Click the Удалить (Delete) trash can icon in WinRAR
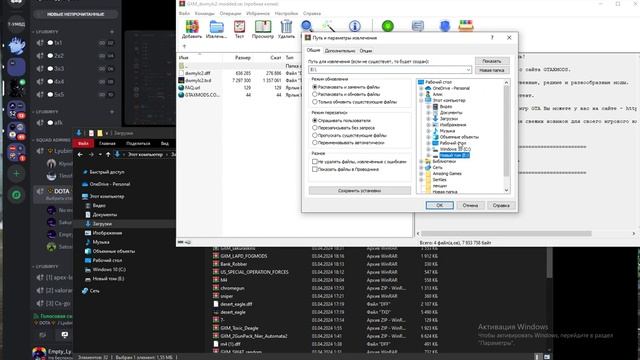Image resolution: width=640 pixels, height=360 pixels. [287, 27]
